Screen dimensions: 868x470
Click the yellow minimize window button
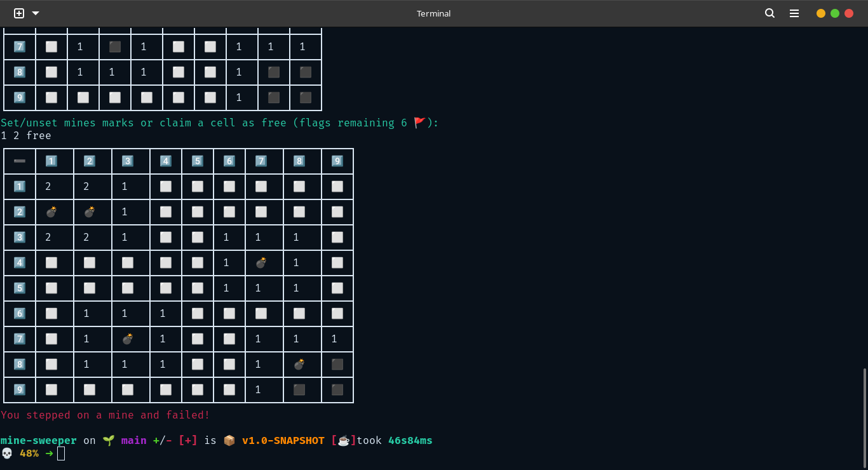(x=821, y=13)
